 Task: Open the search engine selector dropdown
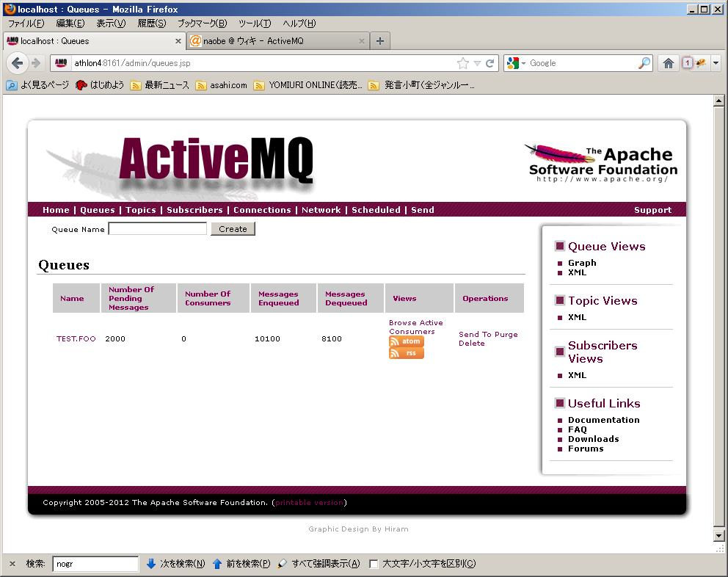point(516,63)
